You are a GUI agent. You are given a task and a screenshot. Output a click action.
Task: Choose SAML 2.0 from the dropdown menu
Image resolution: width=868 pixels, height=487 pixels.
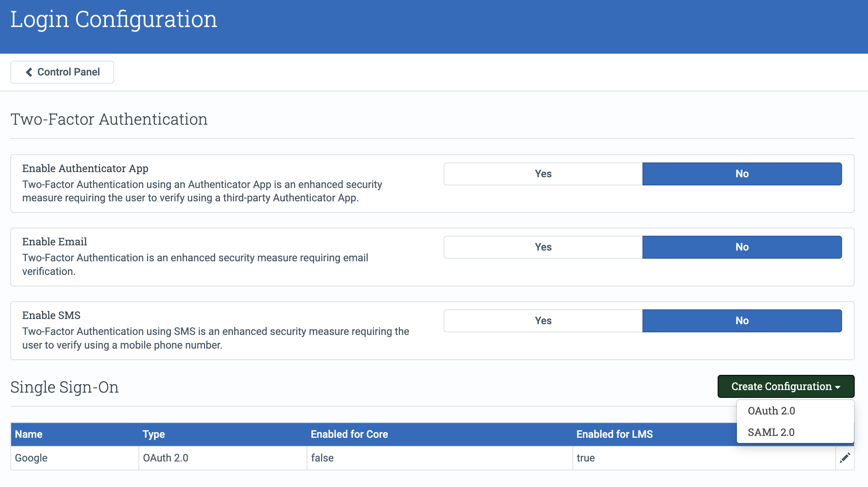[795, 432]
